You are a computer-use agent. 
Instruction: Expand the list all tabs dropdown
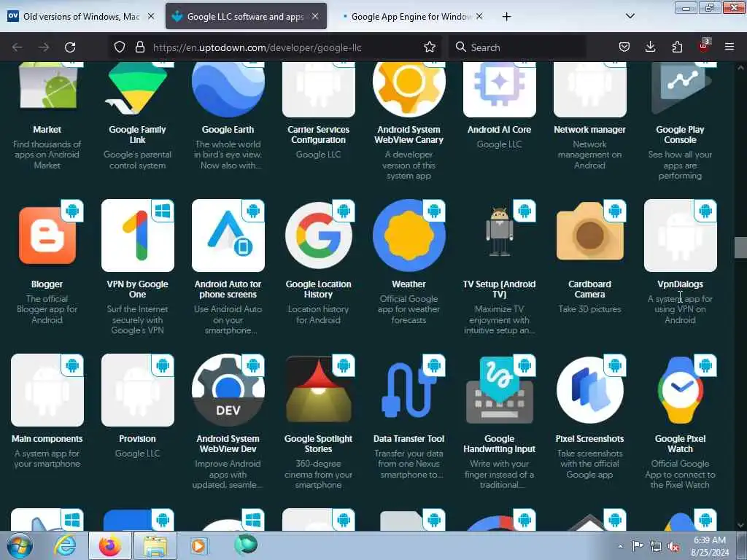630,16
